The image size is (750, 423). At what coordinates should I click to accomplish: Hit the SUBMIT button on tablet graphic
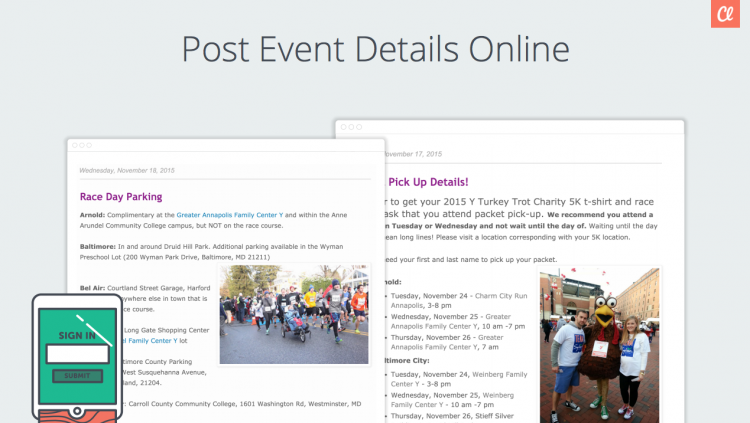[x=77, y=376]
